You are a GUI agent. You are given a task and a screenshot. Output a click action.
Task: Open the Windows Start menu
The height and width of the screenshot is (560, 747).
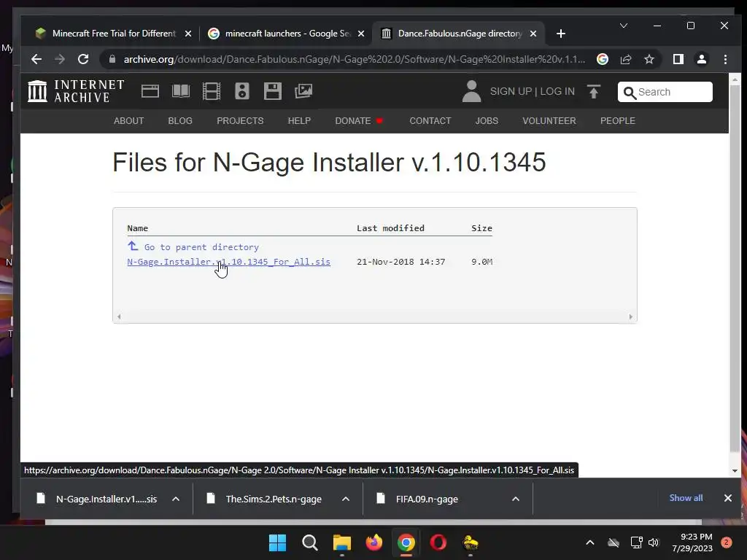coord(278,542)
